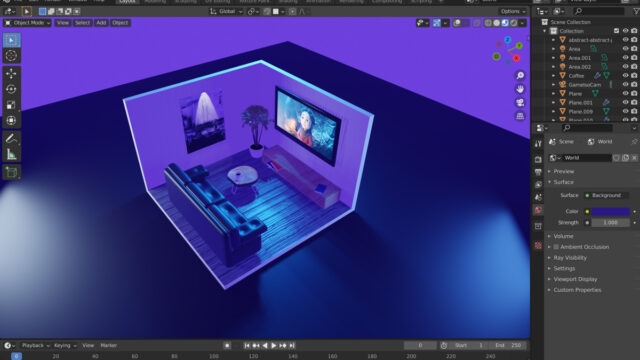Toggle camera view with camera icon
640x360 pixels.
[520, 102]
